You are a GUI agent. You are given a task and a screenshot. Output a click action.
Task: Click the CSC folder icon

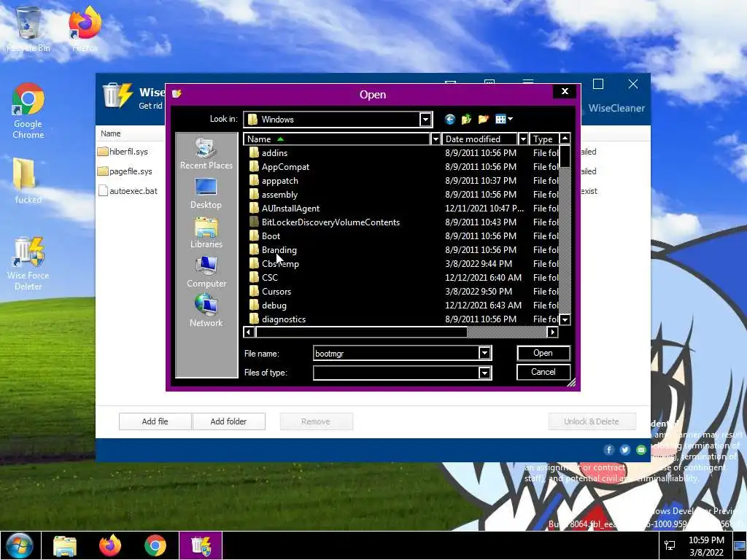tap(254, 278)
